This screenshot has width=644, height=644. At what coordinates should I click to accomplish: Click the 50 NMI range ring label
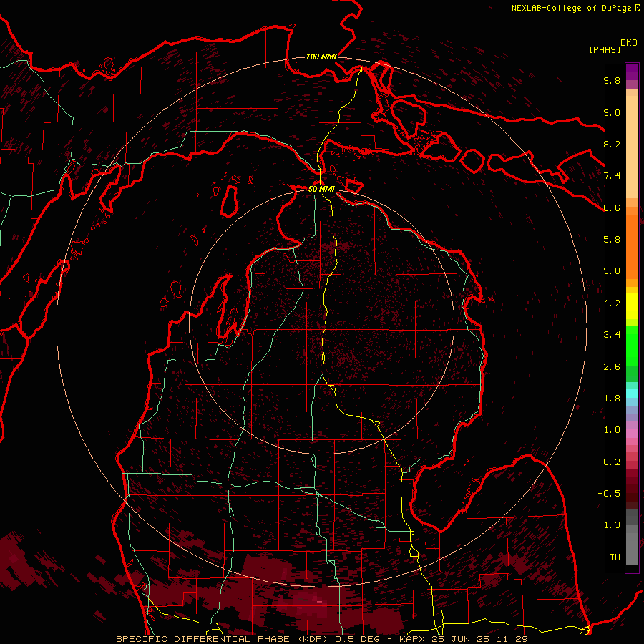coord(321,189)
